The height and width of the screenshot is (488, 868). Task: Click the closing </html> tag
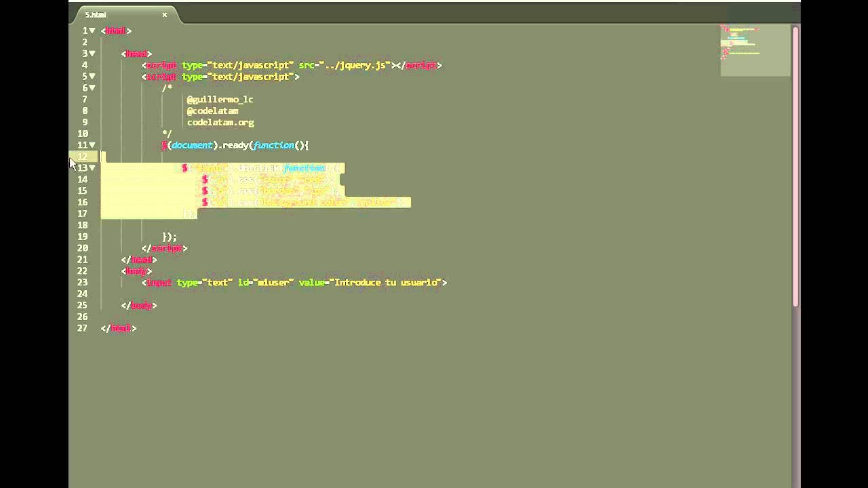(119, 327)
